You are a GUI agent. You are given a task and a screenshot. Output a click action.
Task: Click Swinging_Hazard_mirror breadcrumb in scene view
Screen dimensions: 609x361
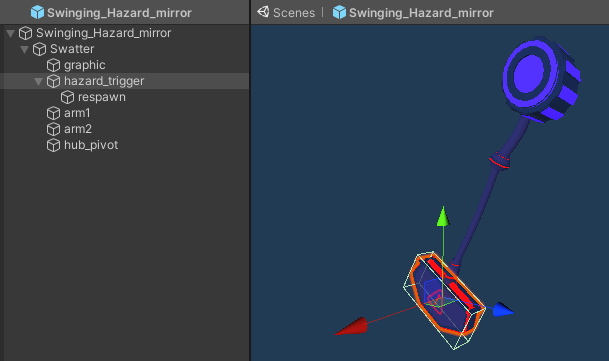tap(421, 13)
